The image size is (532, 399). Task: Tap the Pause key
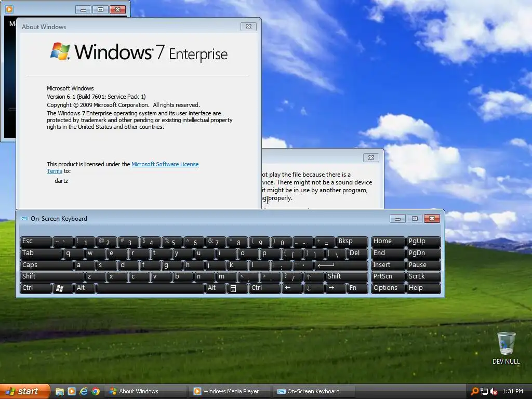pos(423,265)
